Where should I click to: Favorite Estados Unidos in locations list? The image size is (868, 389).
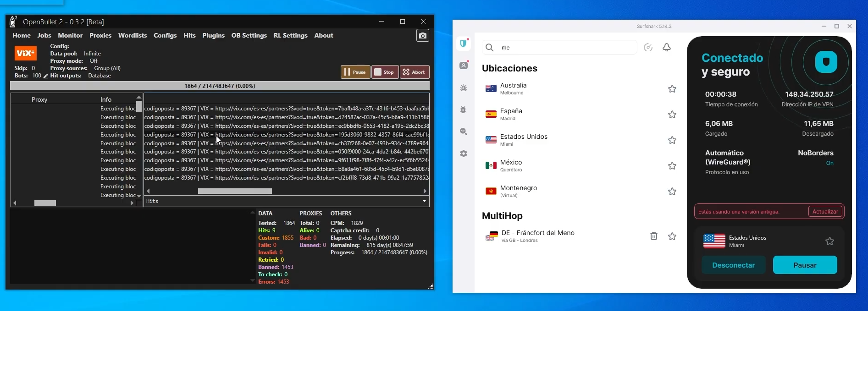(x=672, y=140)
